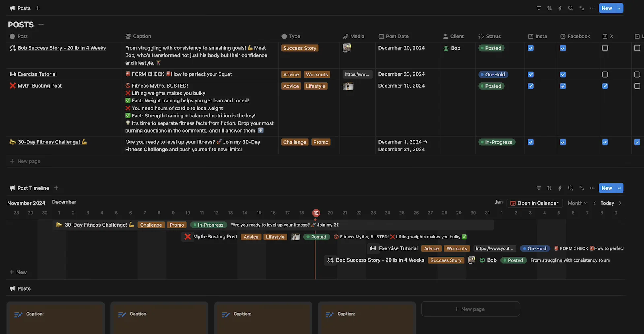Screen dimensions: 644x334
Task: Click the Type column header
Action: [291, 36]
